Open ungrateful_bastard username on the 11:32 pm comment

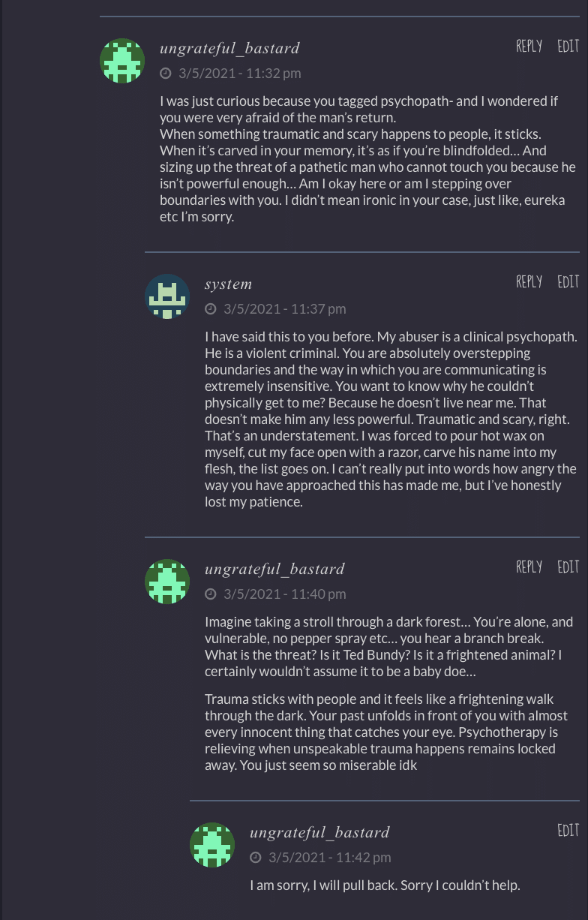click(229, 49)
